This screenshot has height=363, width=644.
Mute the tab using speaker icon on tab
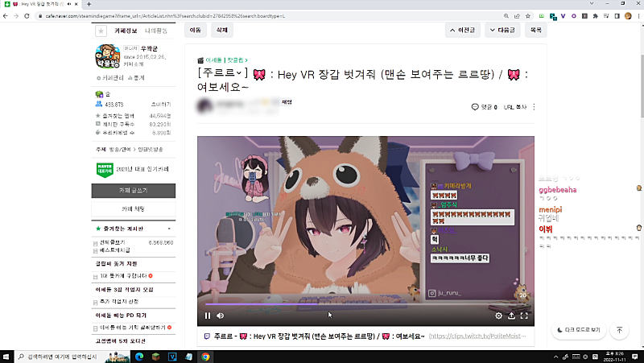click(68, 4)
